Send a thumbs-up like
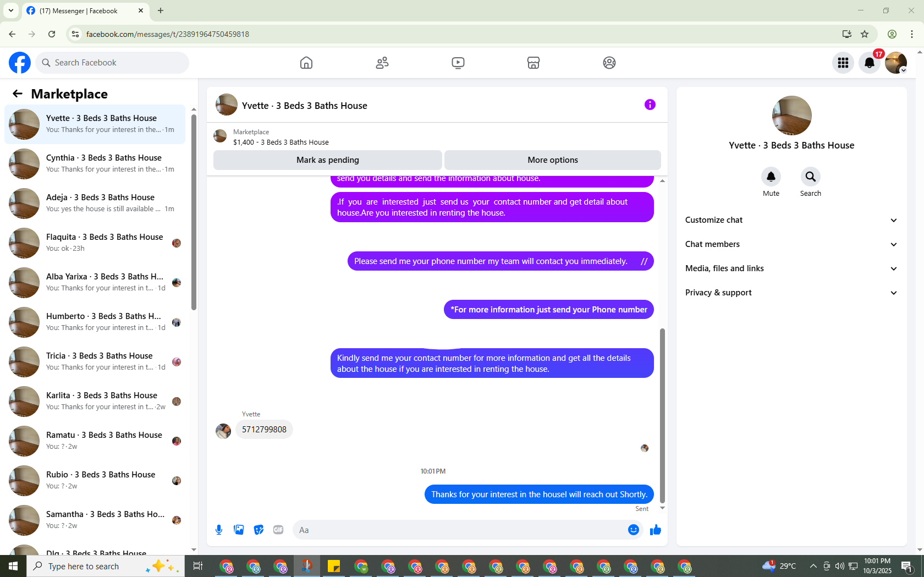Viewport: 924px width, 577px height. (x=656, y=530)
